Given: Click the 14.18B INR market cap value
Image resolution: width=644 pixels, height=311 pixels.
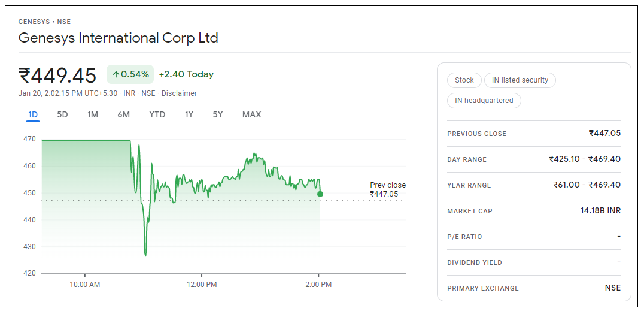Looking at the screenshot, I should point(600,210).
